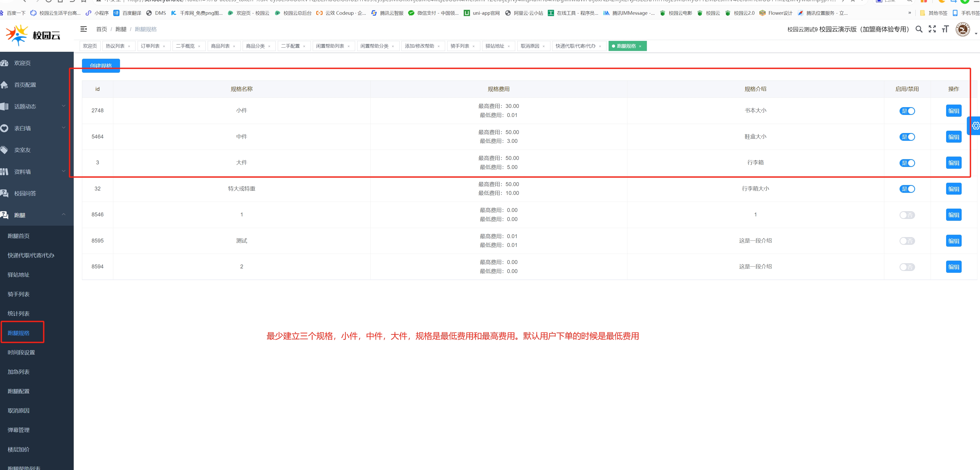
Task: Open the 其他书签 bookmarks folder
Action: pyautogui.click(x=933, y=13)
